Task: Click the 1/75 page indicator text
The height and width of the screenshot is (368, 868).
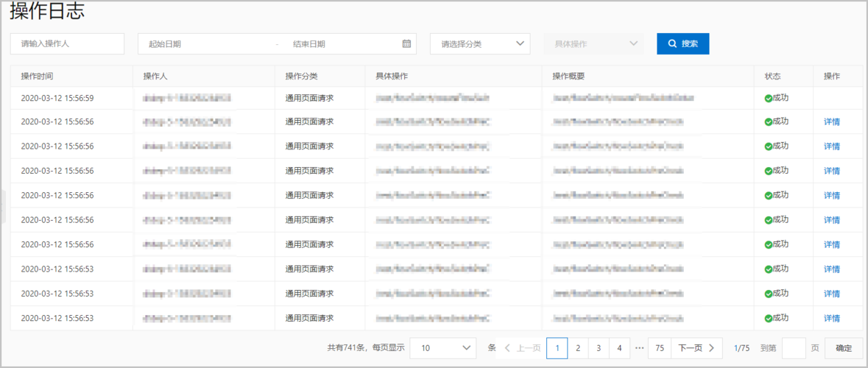Action: click(742, 348)
